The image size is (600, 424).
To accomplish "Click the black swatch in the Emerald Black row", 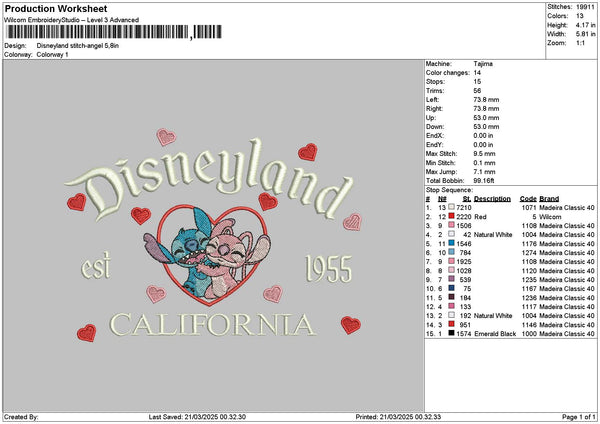I will pos(452,334).
